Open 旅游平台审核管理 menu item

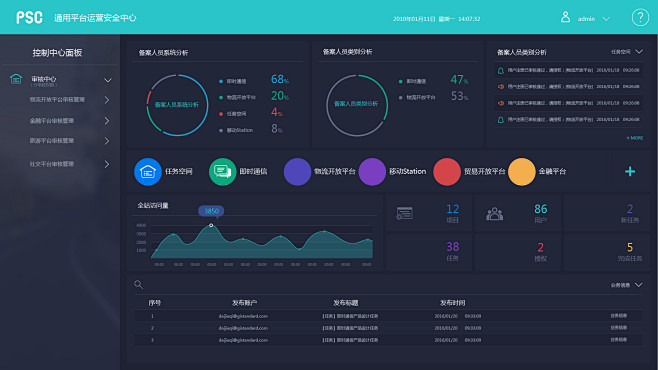[52, 141]
